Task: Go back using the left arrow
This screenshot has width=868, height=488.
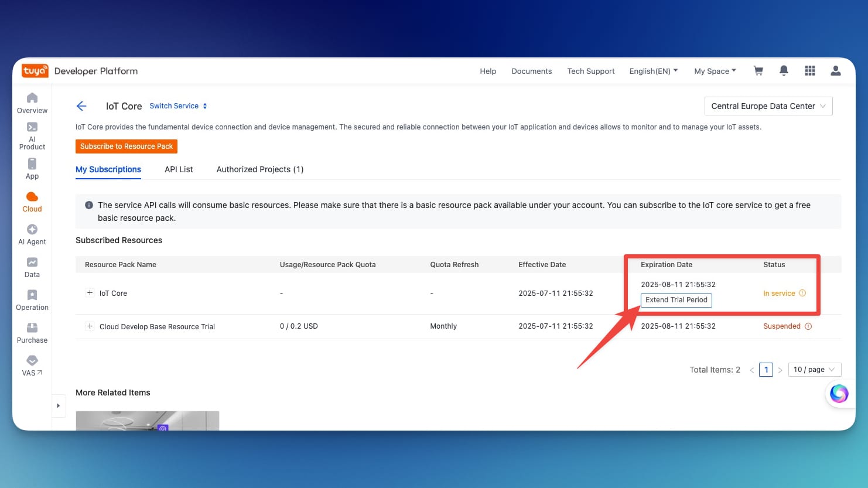Action: 81,106
